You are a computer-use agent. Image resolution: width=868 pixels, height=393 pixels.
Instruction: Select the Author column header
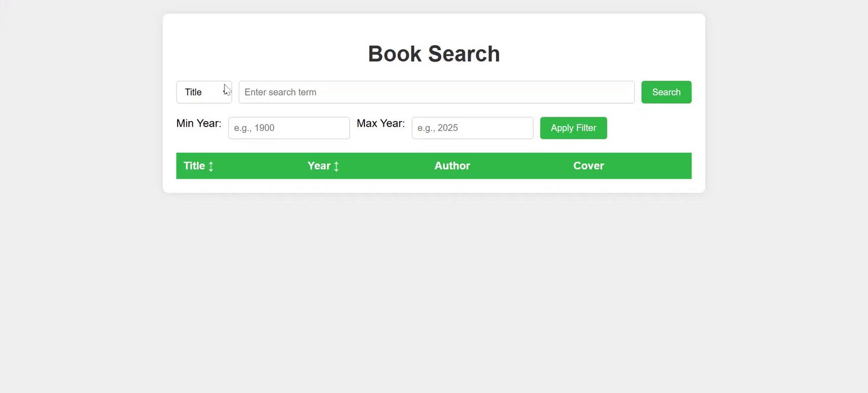pos(452,166)
